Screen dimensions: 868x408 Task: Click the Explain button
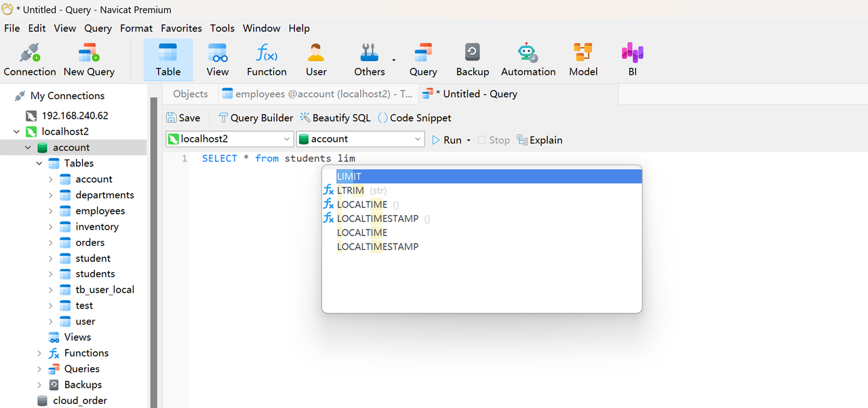[x=540, y=140]
